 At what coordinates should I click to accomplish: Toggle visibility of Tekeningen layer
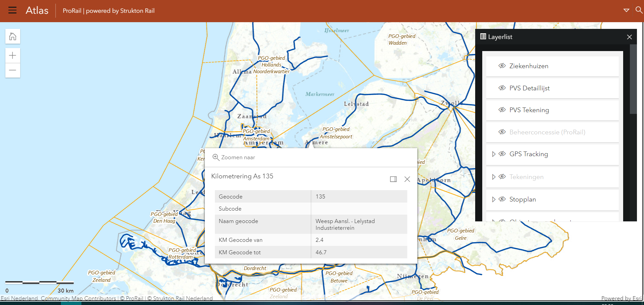point(502,177)
